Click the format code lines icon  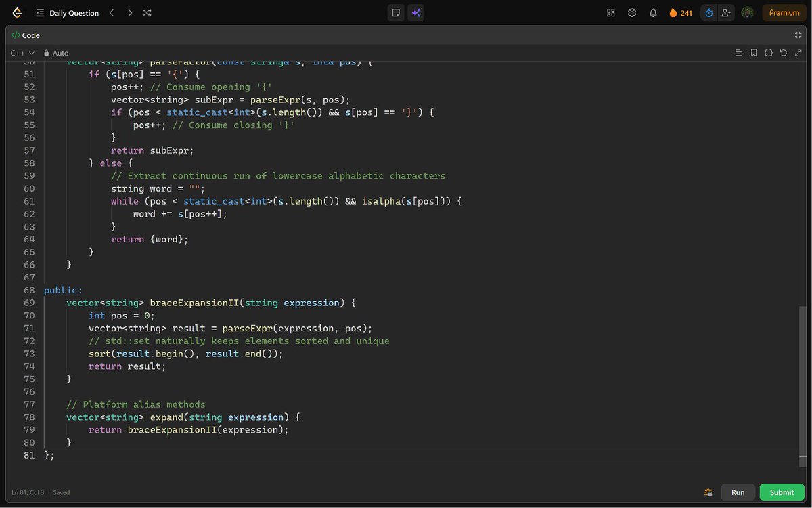[739, 53]
